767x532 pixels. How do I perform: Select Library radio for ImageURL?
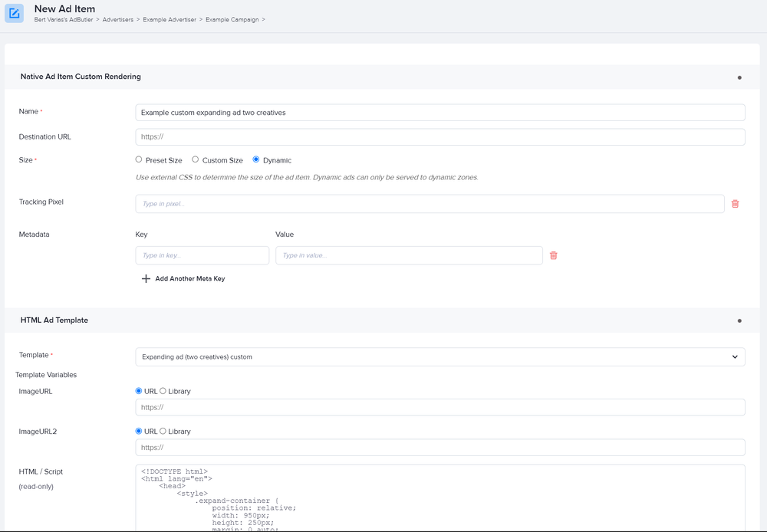163,391
